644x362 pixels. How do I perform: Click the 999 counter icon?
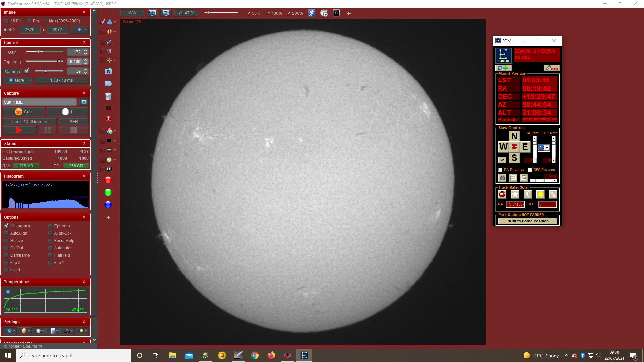coord(109,169)
